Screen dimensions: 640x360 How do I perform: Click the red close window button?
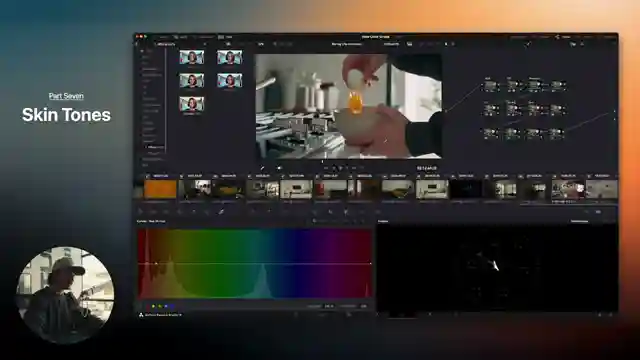(x=138, y=37)
